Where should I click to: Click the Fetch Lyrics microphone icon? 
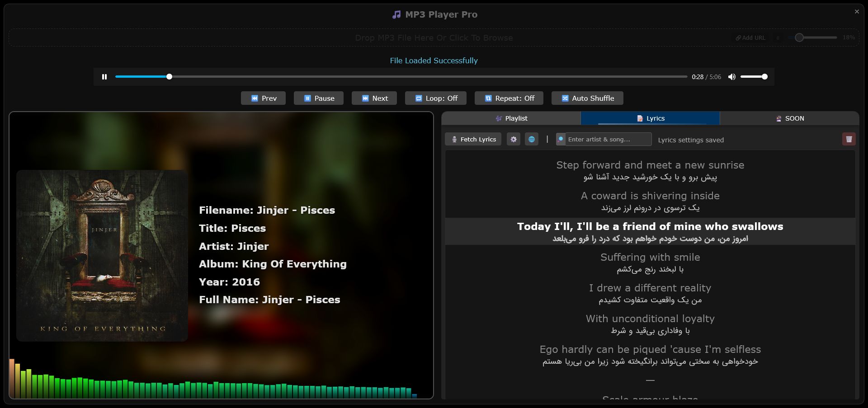coord(454,139)
